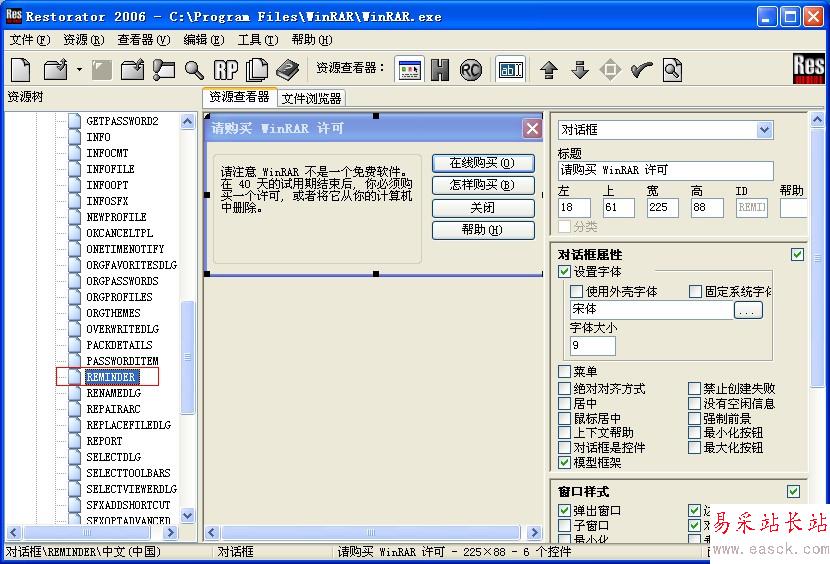
Task: Open the 对话框 type dropdown
Action: click(x=764, y=130)
